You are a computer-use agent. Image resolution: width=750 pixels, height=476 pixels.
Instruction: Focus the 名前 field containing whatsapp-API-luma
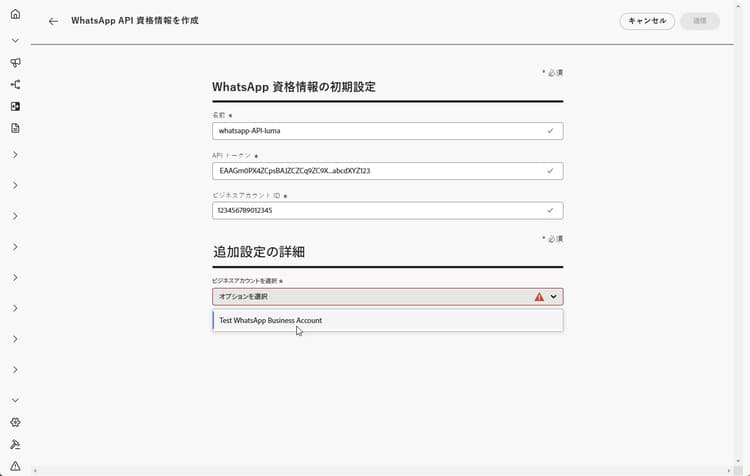point(387,131)
